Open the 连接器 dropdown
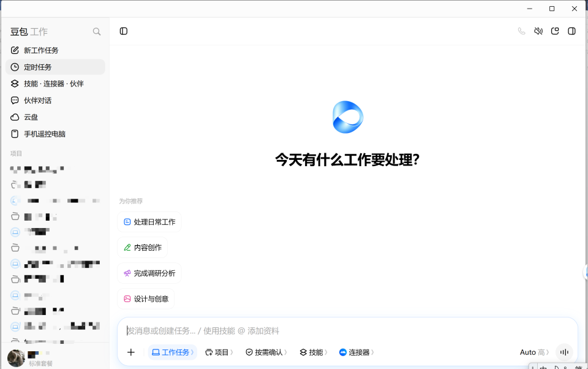The image size is (588, 369). tap(356, 352)
